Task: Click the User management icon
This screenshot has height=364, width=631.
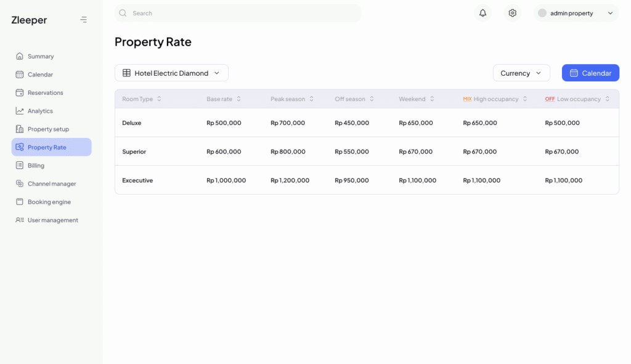Action: click(x=20, y=220)
